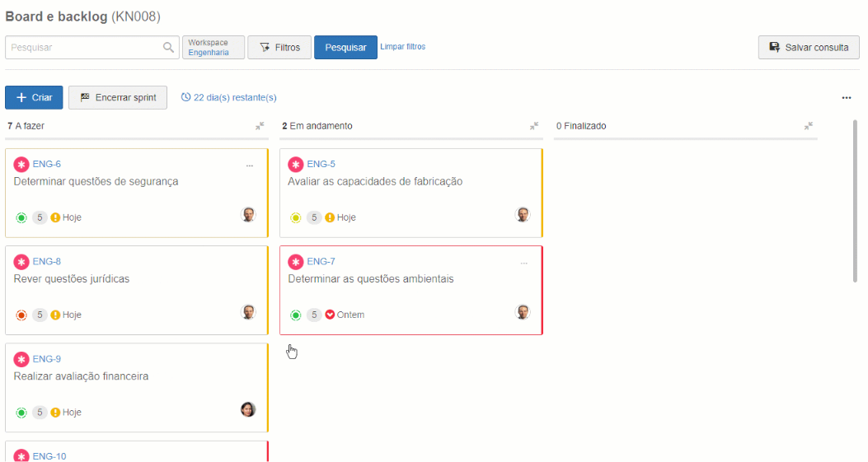Viewport: 868px width, 462px height.
Task: Click the assignee avatar on ENG-9 card
Action: tap(248, 409)
